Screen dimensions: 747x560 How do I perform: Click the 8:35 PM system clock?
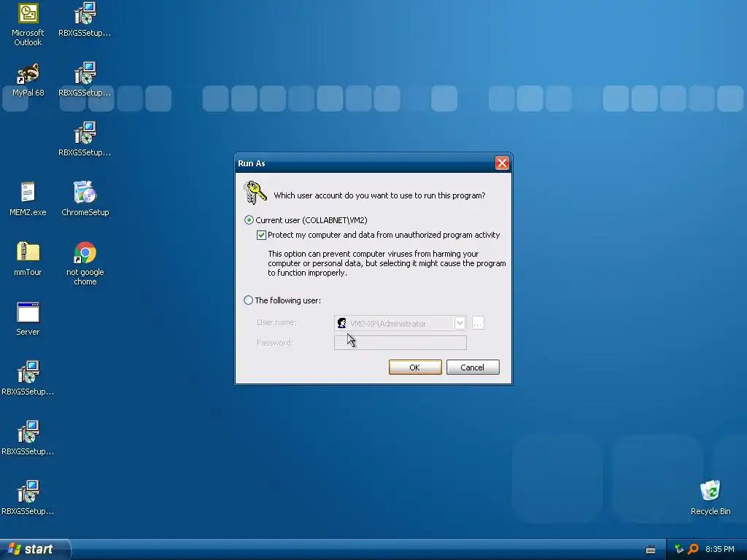tap(719, 549)
